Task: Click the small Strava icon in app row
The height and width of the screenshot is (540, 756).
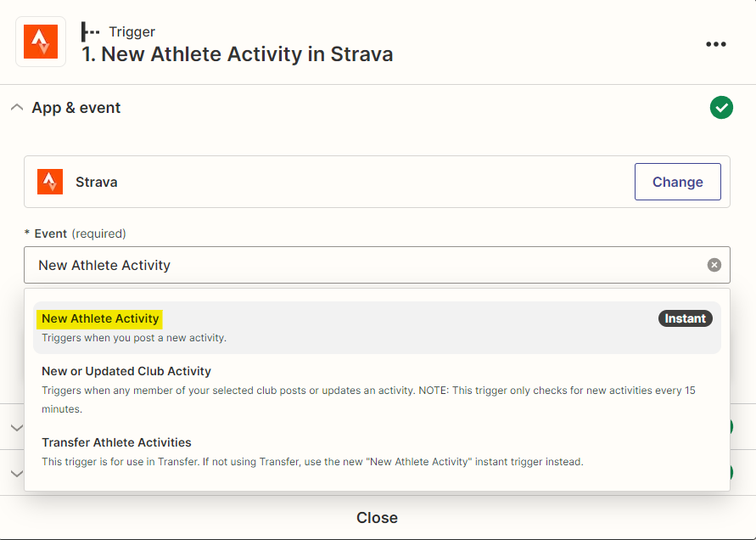Action: [50, 182]
